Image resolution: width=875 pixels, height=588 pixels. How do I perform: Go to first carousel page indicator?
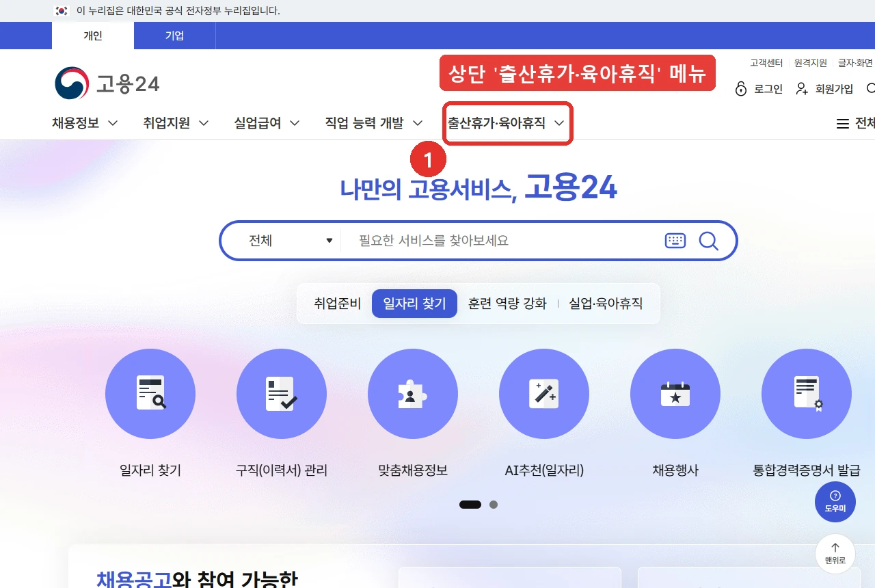coord(470,505)
